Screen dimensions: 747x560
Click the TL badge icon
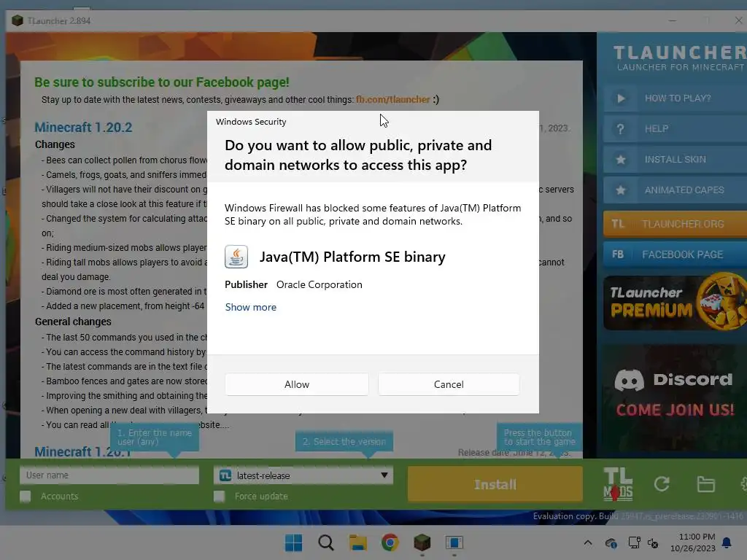click(x=617, y=224)
